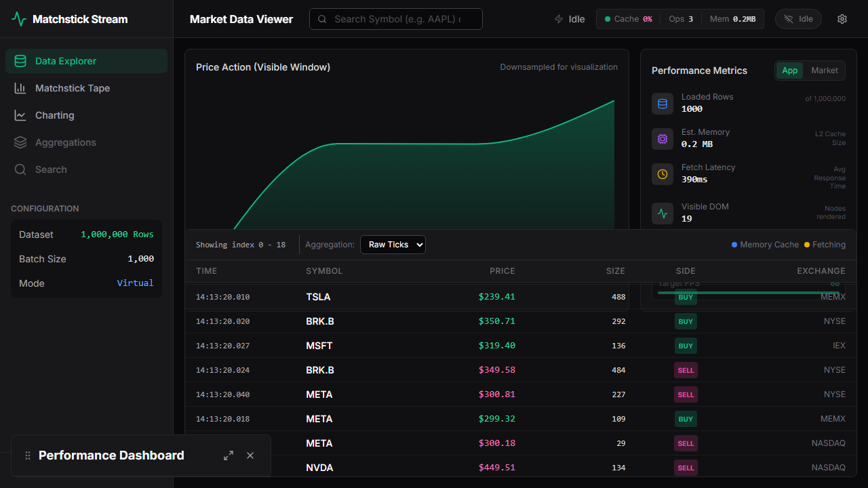Click the Search Symbol input field
The height and width of the screenshot is (488, 868).
(x=396, y=18)
